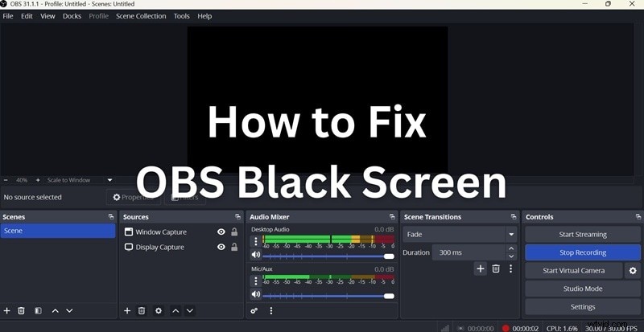Viewport: 644px width, 332px height.
Task: Lock the Window Capture source
Action: tap(233, 232)
